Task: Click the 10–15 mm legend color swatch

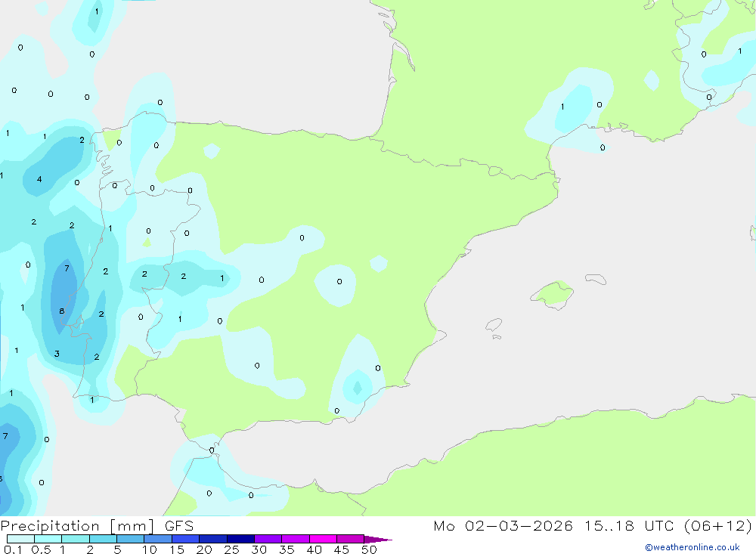Action: click(x=158, y=539)
